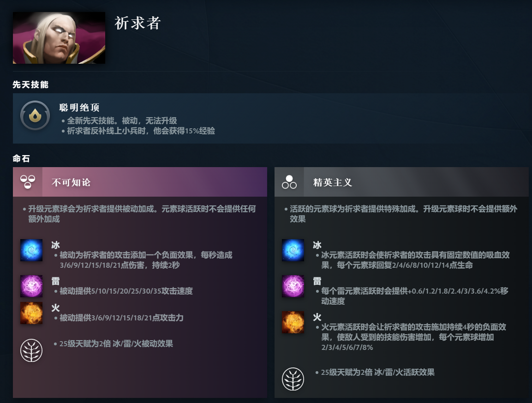Click the Quas 冰 icon under 不可知论
Screen dimensions: 532x403
31,250
